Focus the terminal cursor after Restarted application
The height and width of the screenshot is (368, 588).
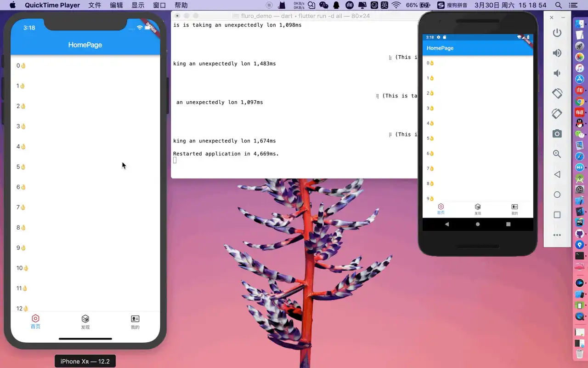[175, 160]
